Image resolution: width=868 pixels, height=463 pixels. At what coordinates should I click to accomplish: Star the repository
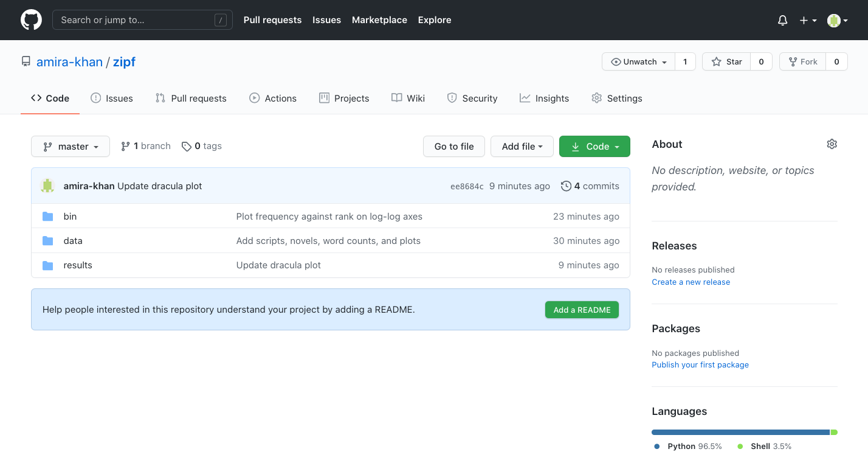(727, 62)
